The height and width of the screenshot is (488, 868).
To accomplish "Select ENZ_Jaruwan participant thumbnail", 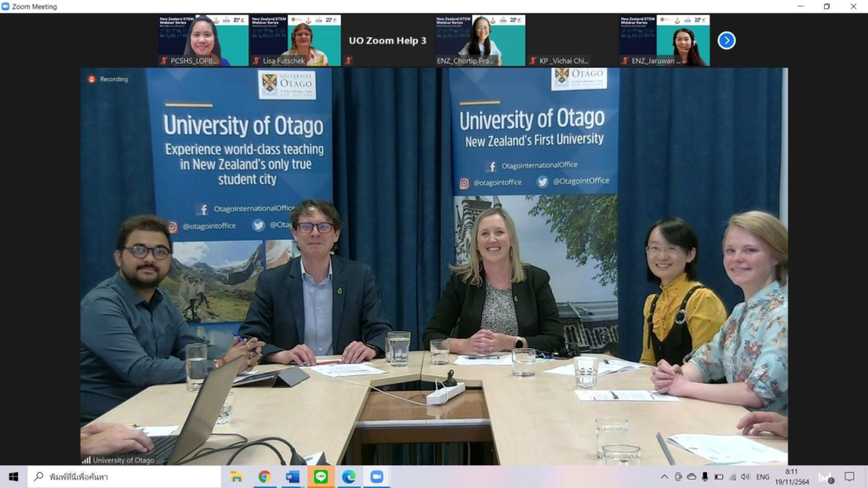I will (665, 41).
